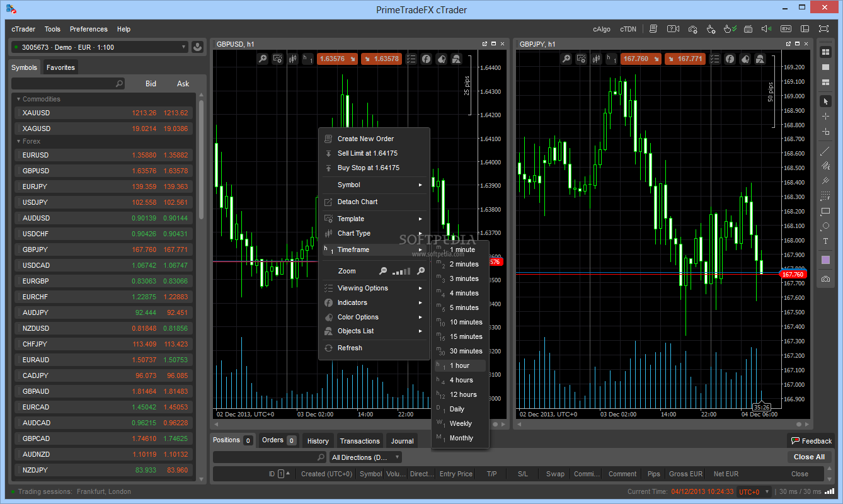843x504 pixels.
Task: Click the cTDN link
Action: pyautogui.click(x=628, y=29)
